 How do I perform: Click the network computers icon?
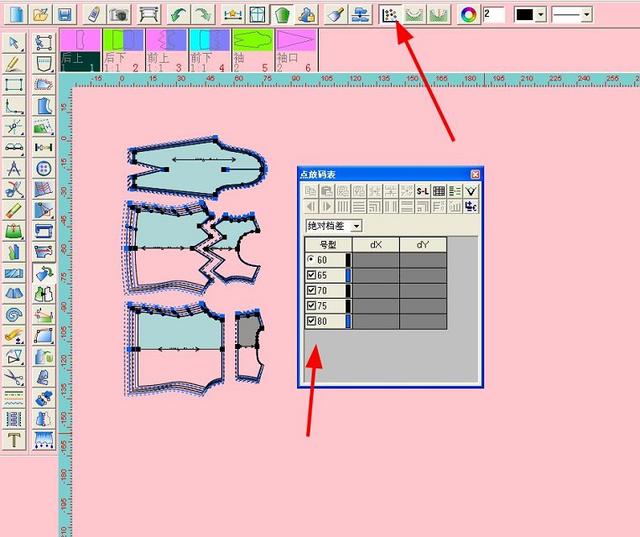[360, 15]
